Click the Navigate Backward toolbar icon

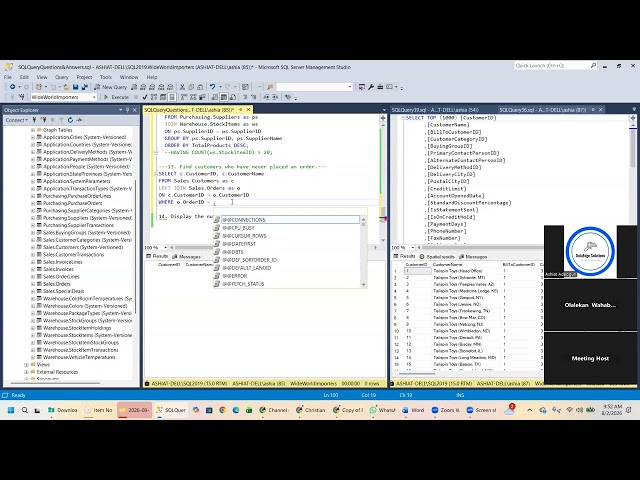click(13, 87)
